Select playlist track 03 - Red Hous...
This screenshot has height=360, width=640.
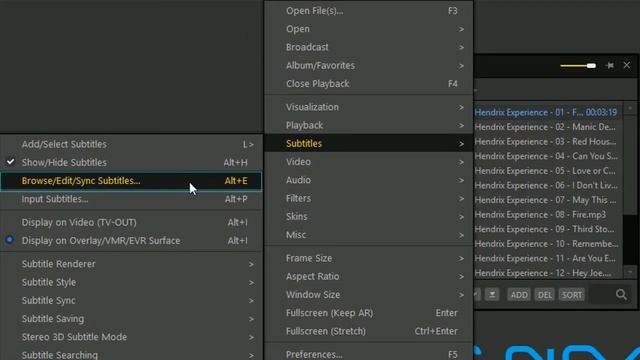point(548,142)
